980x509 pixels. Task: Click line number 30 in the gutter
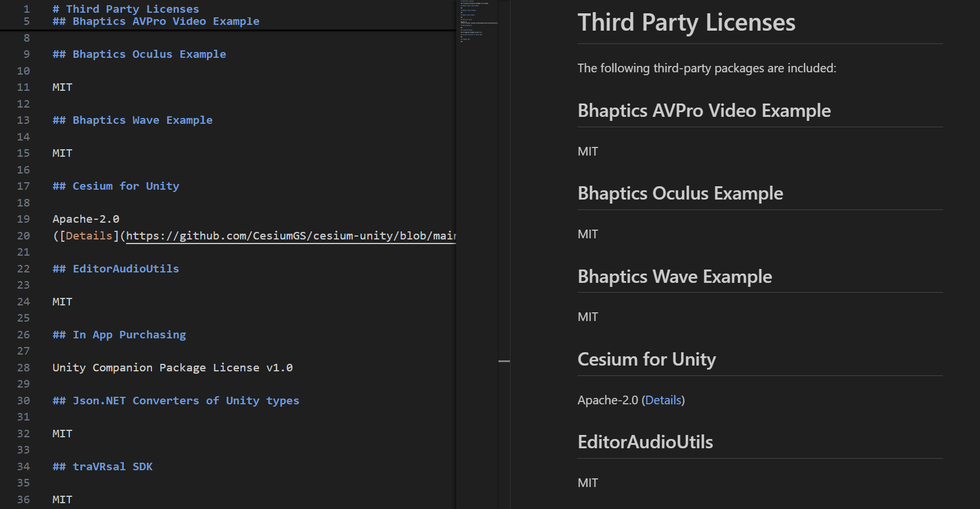23,401
